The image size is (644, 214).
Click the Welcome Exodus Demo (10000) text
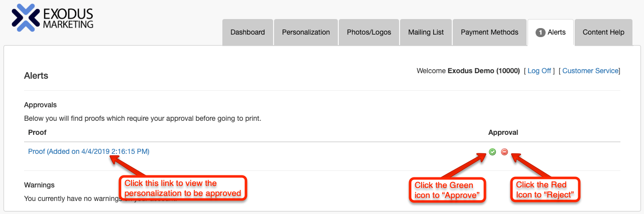tap(468, 71)
